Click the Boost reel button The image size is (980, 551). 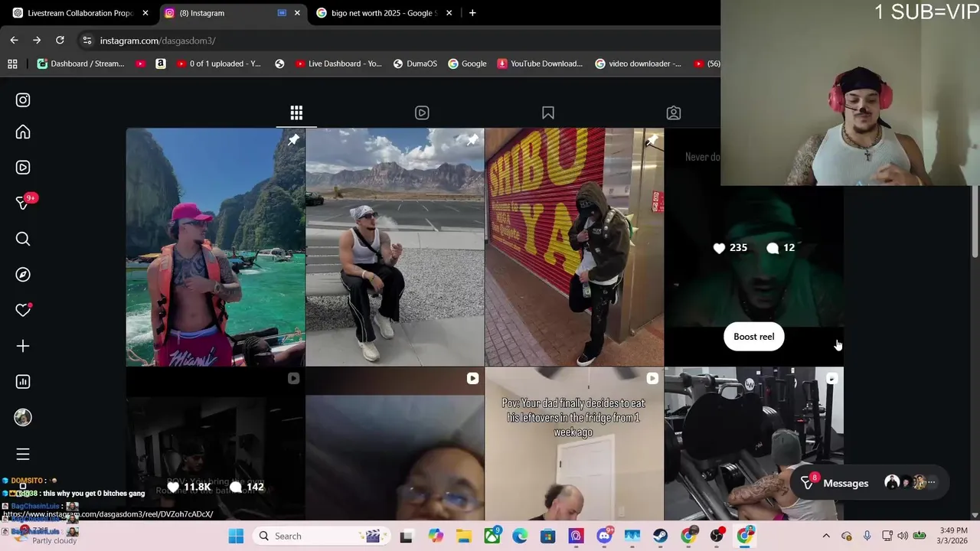tap(754, 337)
